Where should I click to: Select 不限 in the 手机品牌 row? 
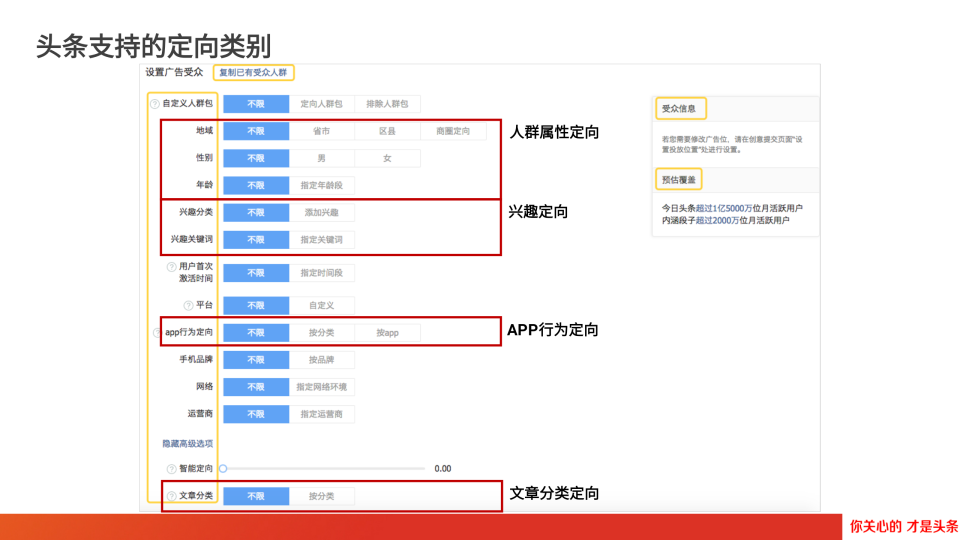point(256,359)
